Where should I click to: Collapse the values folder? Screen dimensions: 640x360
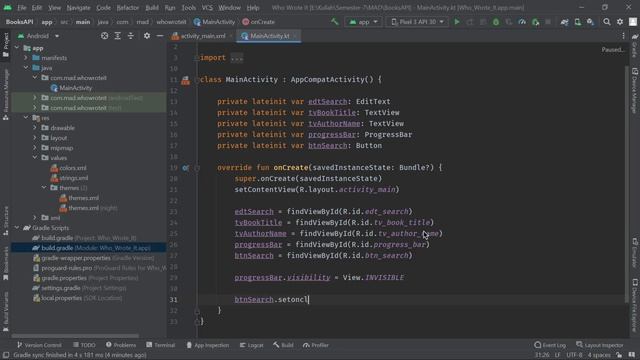[x=35, y=158]
